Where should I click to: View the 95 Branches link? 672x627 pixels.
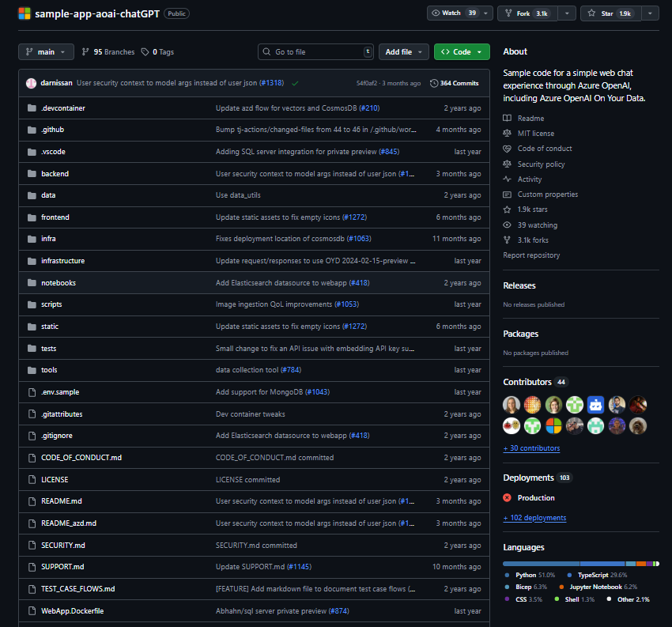tap(108, 52)
